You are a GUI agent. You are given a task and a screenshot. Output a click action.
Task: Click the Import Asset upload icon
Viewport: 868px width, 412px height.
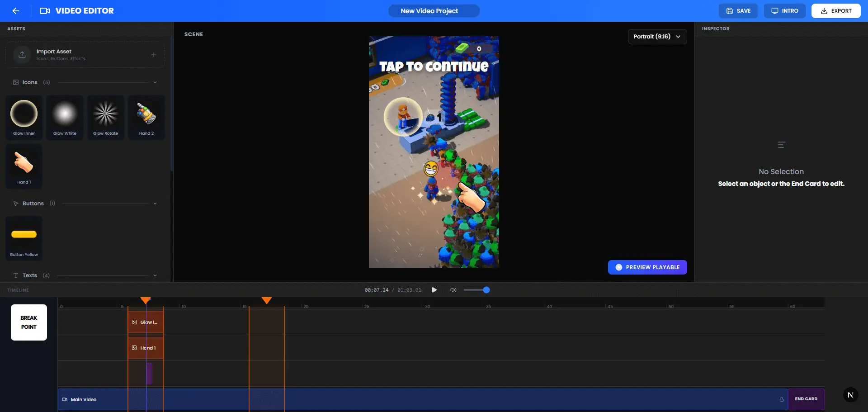pyautogui.click(x=22, y=54)
